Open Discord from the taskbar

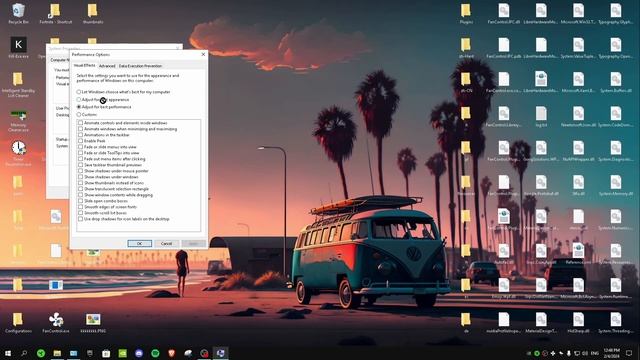139,353
